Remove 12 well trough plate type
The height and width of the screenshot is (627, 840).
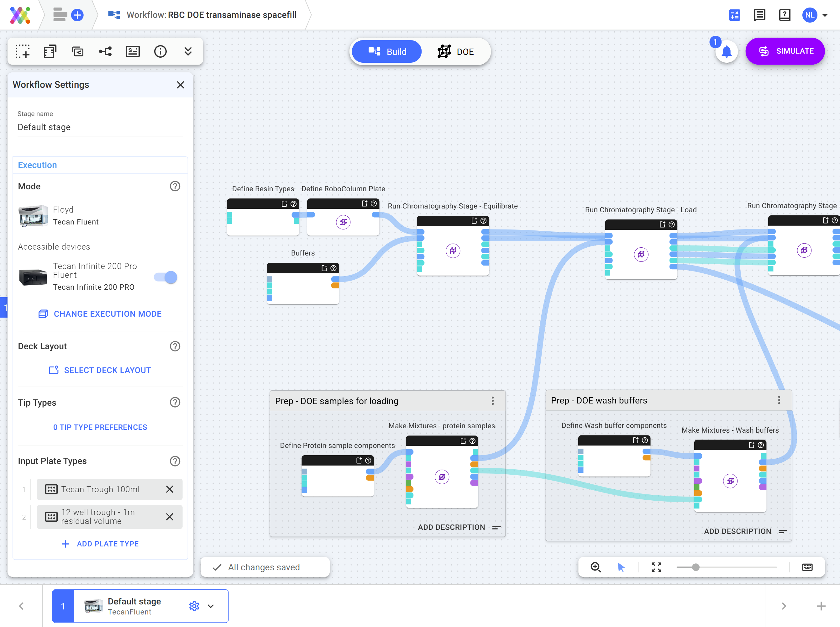tap(170, 517)
